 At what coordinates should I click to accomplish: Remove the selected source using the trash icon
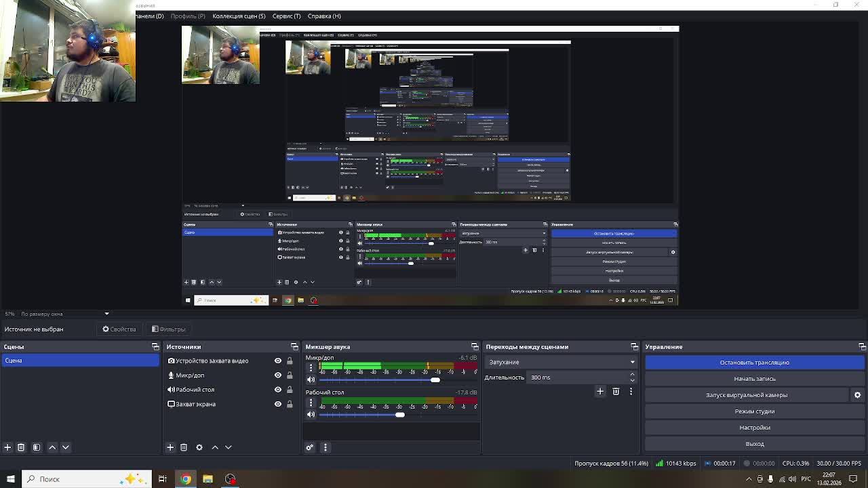(x=184, y=447)
